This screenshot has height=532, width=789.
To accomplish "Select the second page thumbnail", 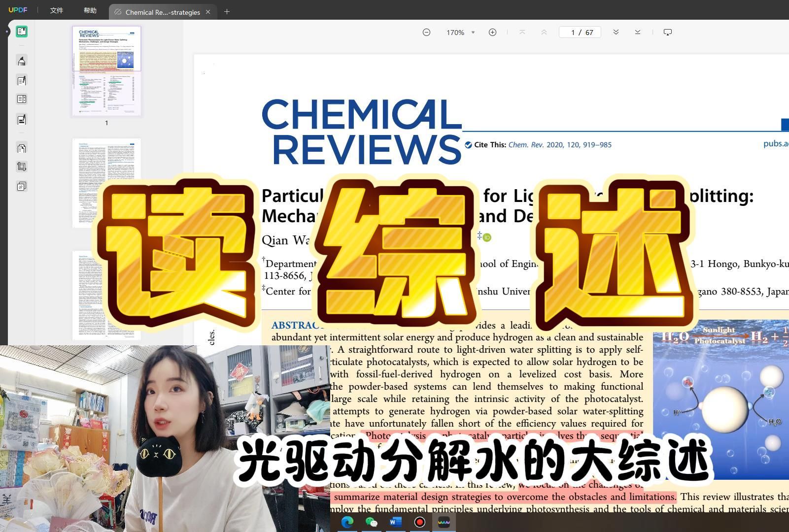I will 106,183.
